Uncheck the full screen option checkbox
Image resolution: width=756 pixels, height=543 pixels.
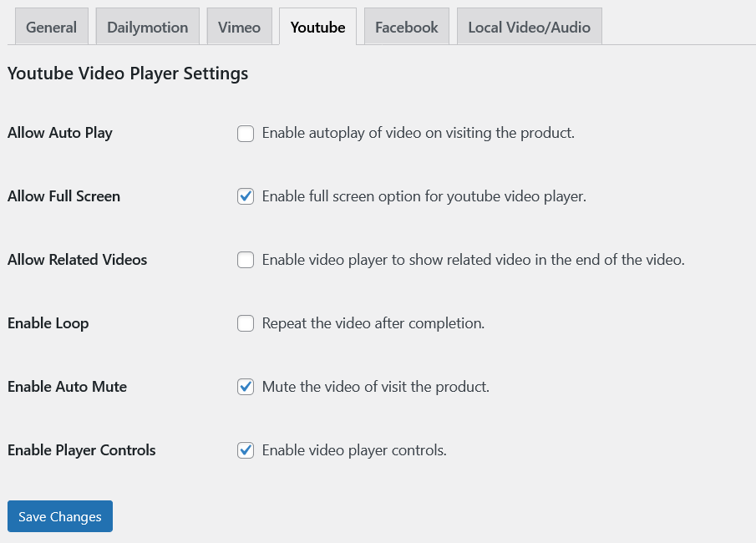[x=246, y=197]
